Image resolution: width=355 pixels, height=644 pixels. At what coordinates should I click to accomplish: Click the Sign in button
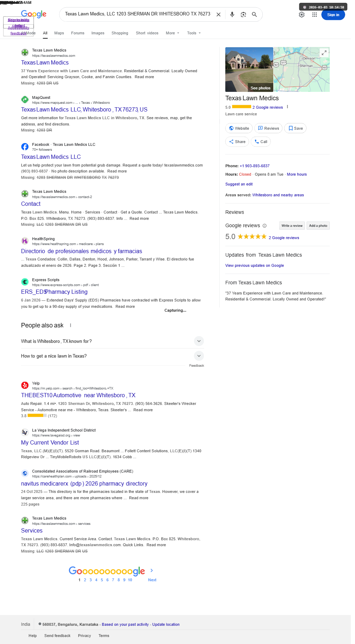[333, 15]
